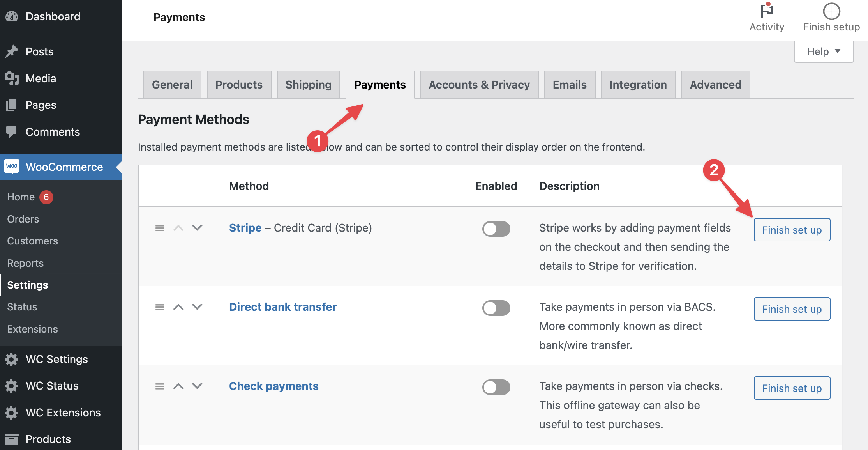The image size is (868, 450).
Task: Expand the Help dropdown
Action: point(823,51)
